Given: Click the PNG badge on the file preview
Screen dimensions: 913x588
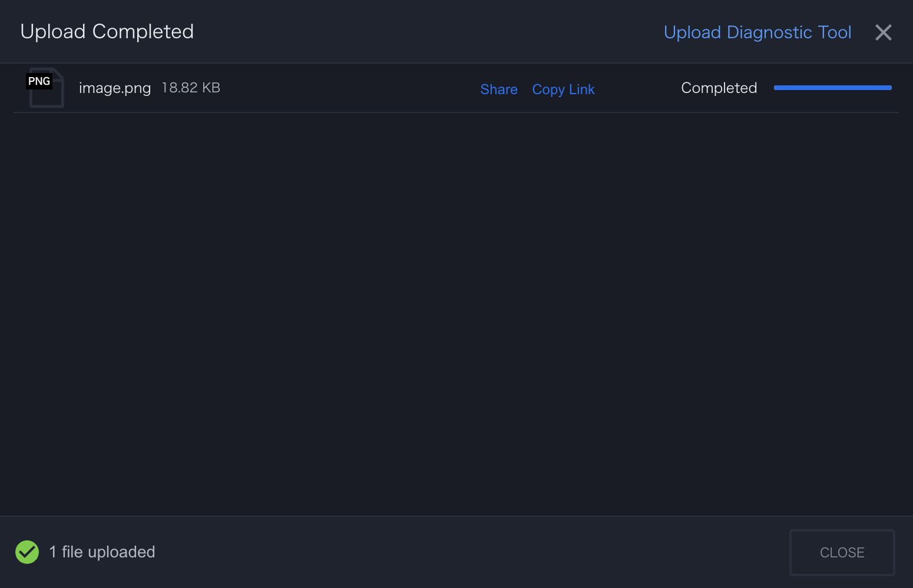Looking at the screenshot, I should tap(39, 81).
